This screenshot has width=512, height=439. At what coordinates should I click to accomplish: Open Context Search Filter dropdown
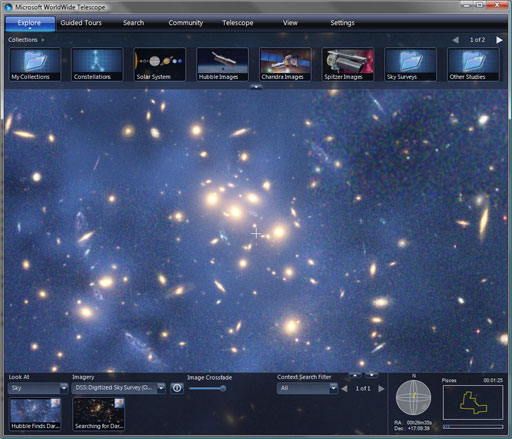(x=333, y=388)
